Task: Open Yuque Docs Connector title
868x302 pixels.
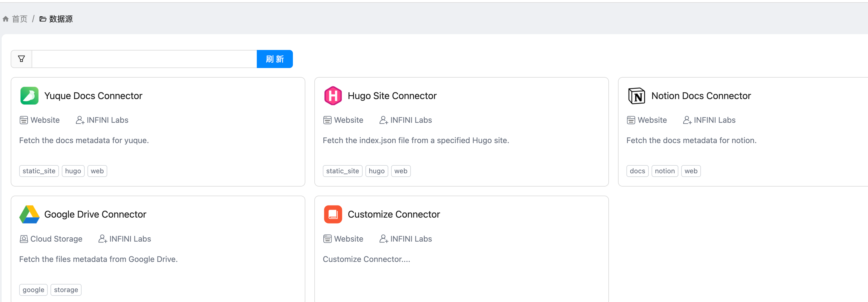Action: click(93, 96)
